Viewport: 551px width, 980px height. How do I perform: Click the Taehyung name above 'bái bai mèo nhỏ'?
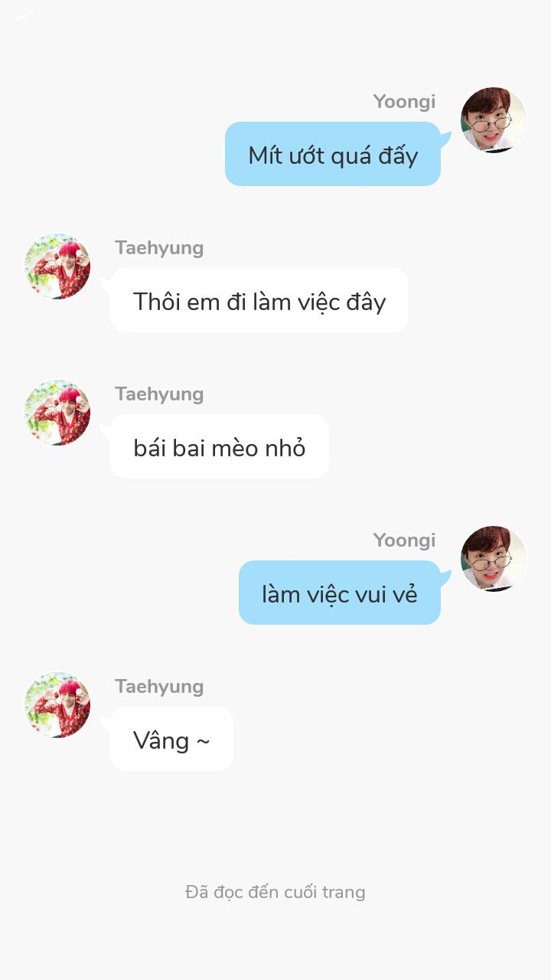pyautogui.click(x=159, y=394)
